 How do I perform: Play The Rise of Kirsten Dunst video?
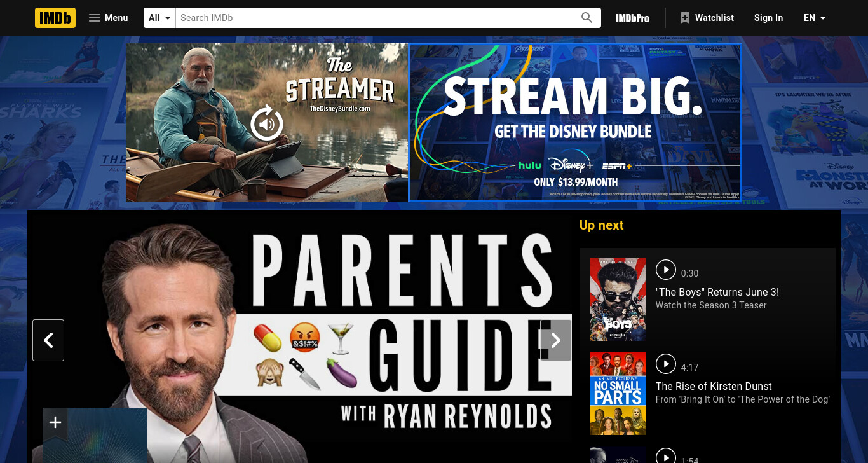tap(666, 364)
